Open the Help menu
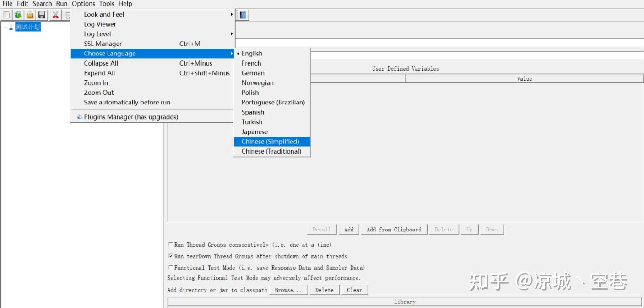Screen dimensions: 644x308 [x=125, y=4]
